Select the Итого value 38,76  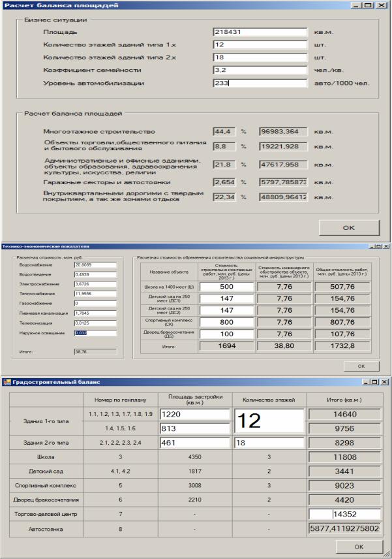pos(95,352)
